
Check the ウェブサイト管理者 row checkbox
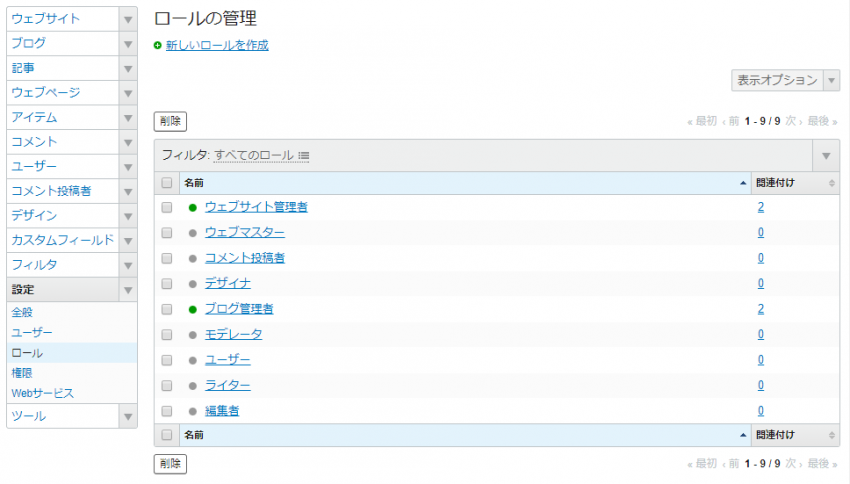167,208
